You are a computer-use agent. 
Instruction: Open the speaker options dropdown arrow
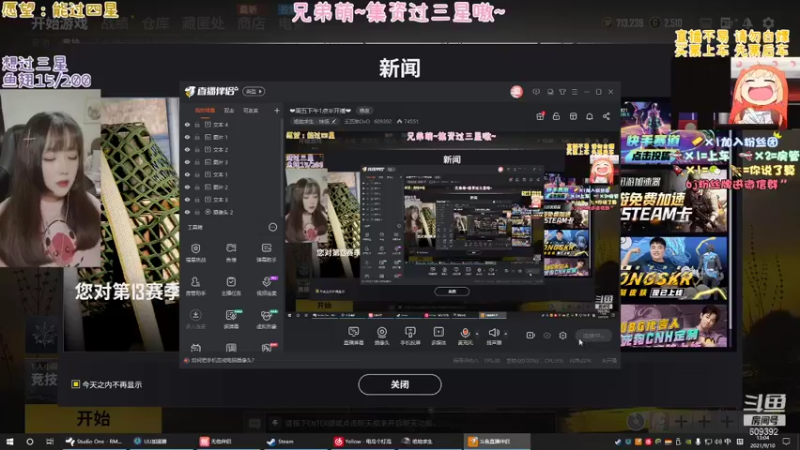click(506, 334)
